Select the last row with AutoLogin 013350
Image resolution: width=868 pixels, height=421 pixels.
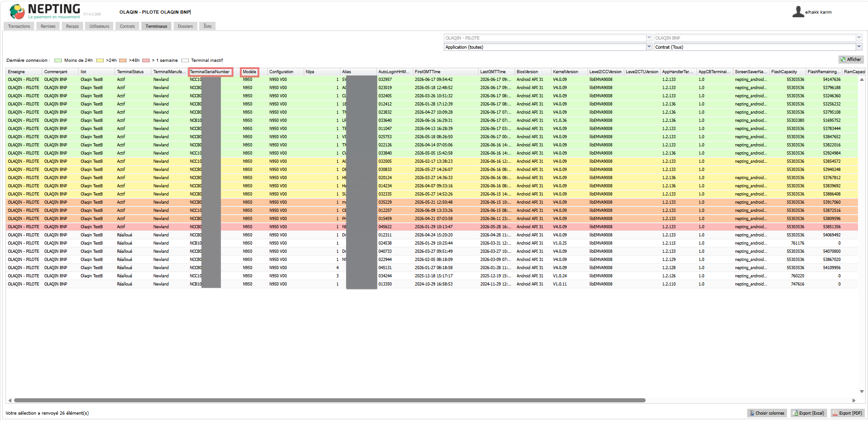tap(432, 284)
